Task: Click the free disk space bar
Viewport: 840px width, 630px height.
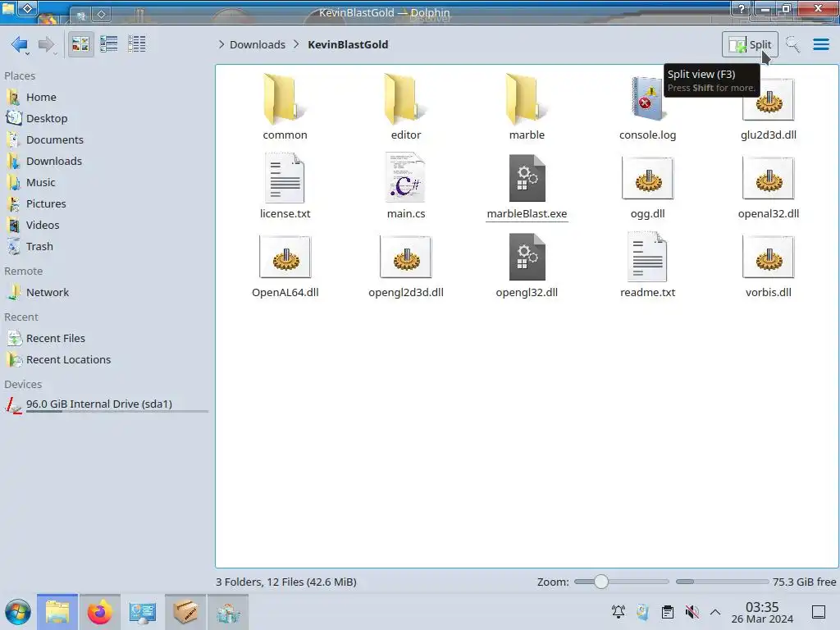Action: tap(722, 582)
